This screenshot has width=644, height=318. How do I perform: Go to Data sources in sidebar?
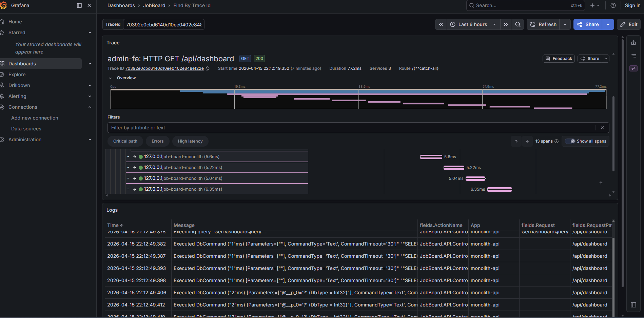point(26,129)
